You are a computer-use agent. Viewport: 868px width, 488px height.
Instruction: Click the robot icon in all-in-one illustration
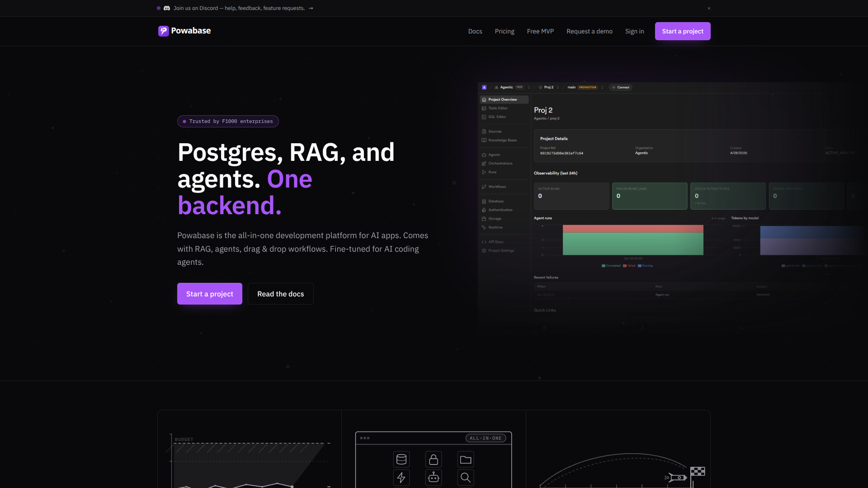click(x=434, y=478)
